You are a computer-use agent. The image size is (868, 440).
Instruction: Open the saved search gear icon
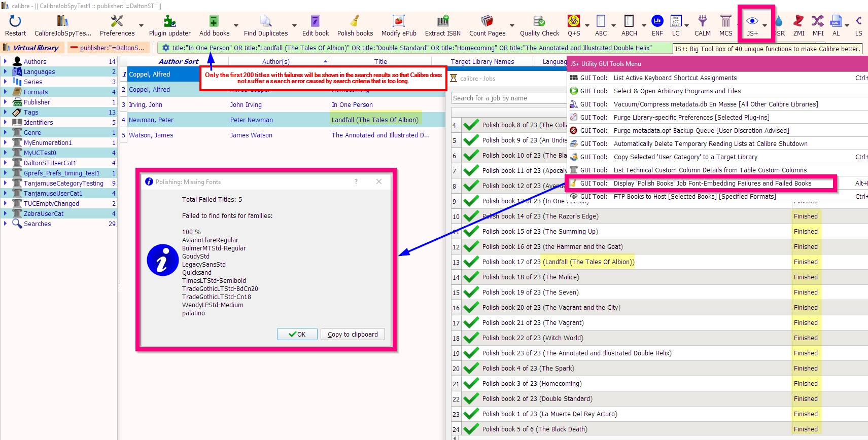click(x=165, y=48)
